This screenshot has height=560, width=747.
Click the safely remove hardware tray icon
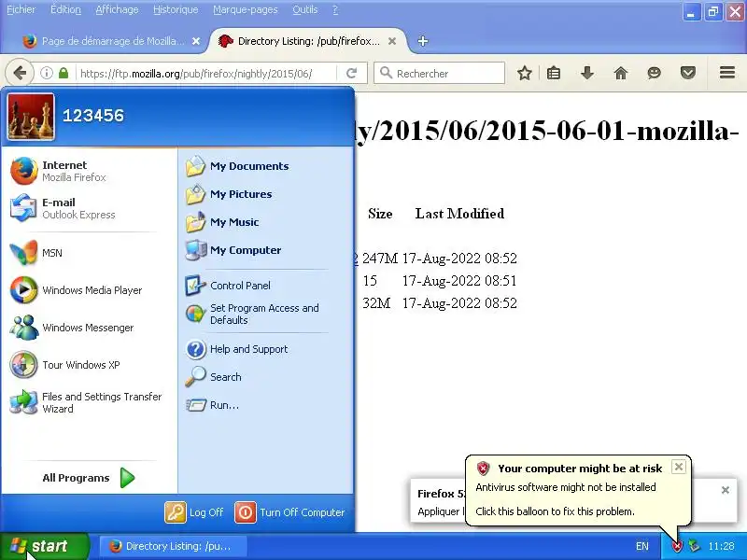(x=694, y=546)
